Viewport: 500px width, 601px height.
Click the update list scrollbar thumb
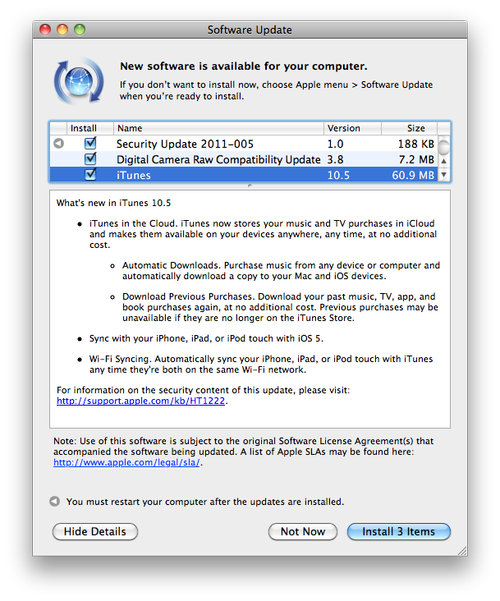[444, 147]
